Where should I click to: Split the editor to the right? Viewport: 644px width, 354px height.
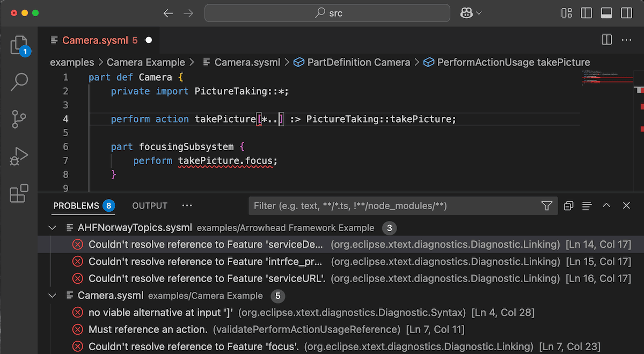607,40
